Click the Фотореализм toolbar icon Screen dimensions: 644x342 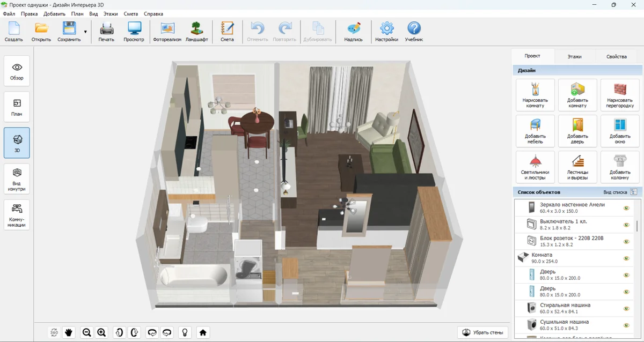pos(167,32)
